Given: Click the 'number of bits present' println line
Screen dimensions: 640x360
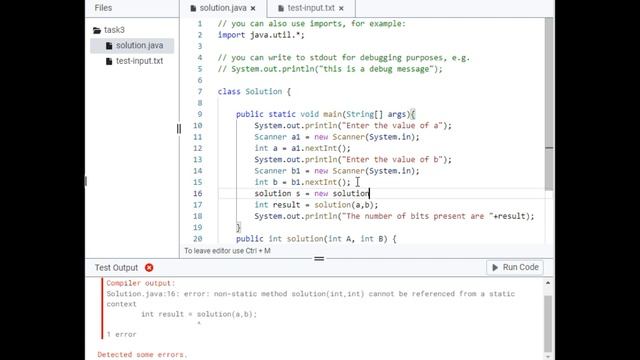Looking at the screenshot, I should [394, 216].
